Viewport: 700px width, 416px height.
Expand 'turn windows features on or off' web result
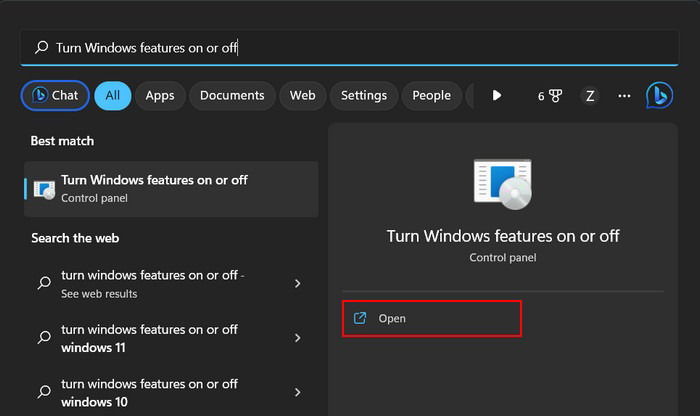point(297,283)
